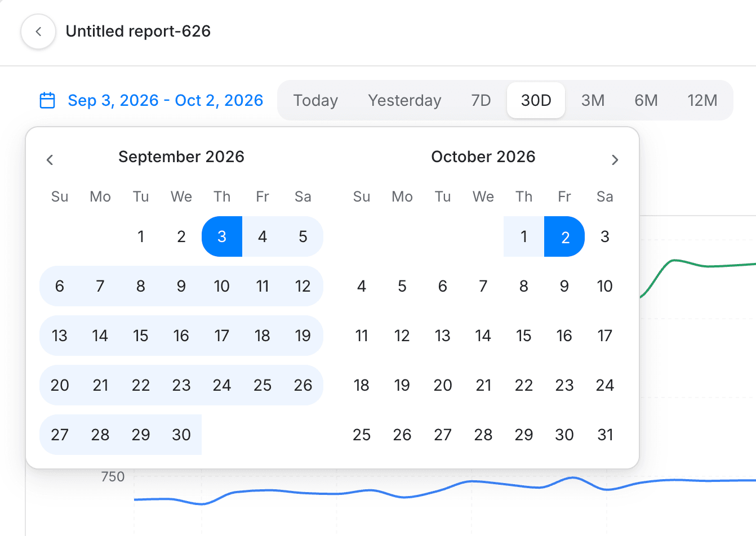Choose September 30 in calendar
Viewport: 756px width, 536px height.
click(x=181, y=435)
